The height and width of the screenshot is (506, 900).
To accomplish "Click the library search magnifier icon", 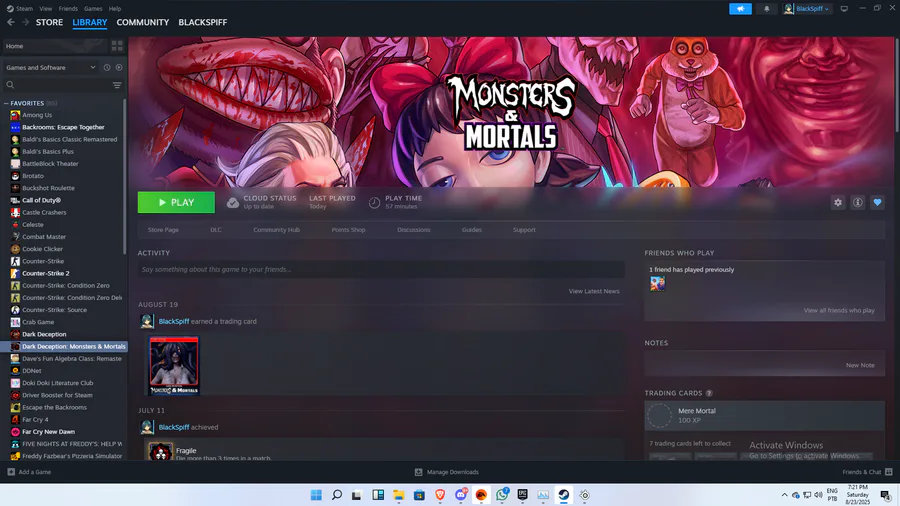I will (10, 85).
